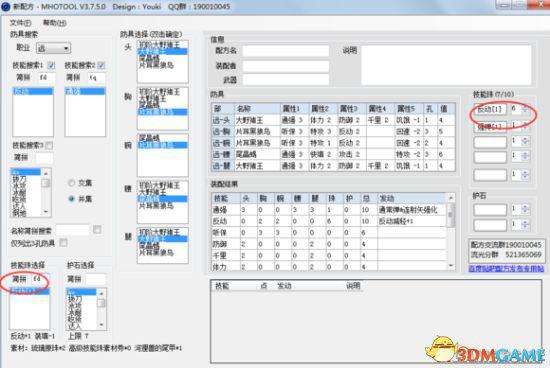Click the 反动[1] skill bead button
This screenshot has height=368, width=550.
click(490, 109)
